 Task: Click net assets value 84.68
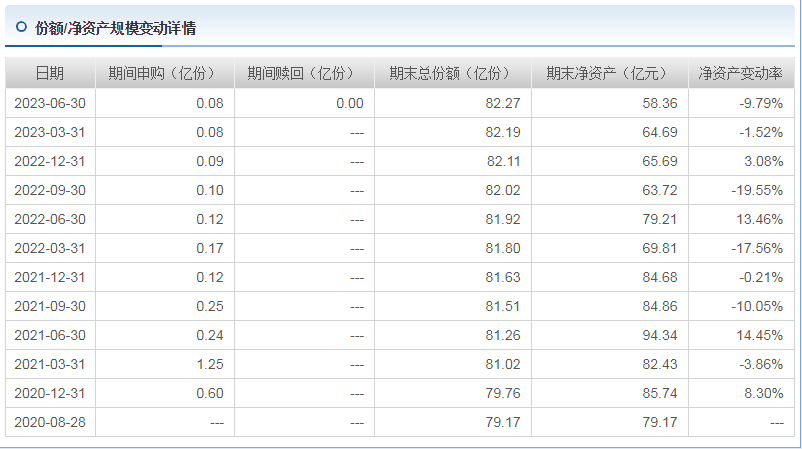tap(660, 277)
